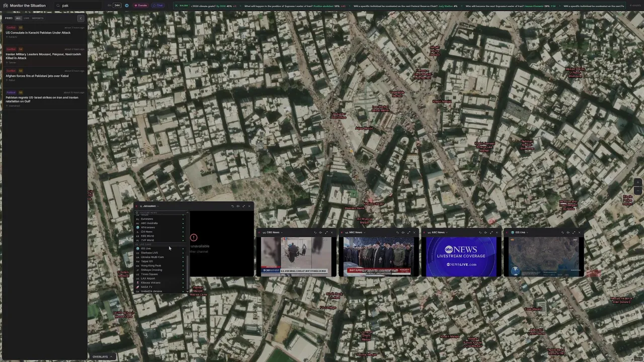This screenshot has width=644, height=362.
Task: Open the NBC News channel dropdown
Action: [x=355, y=232]
